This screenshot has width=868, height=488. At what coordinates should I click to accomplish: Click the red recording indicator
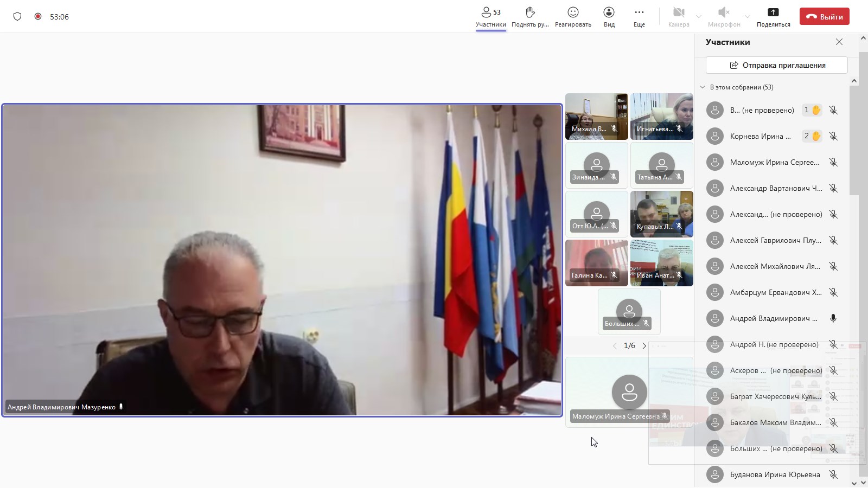point(38,16)
